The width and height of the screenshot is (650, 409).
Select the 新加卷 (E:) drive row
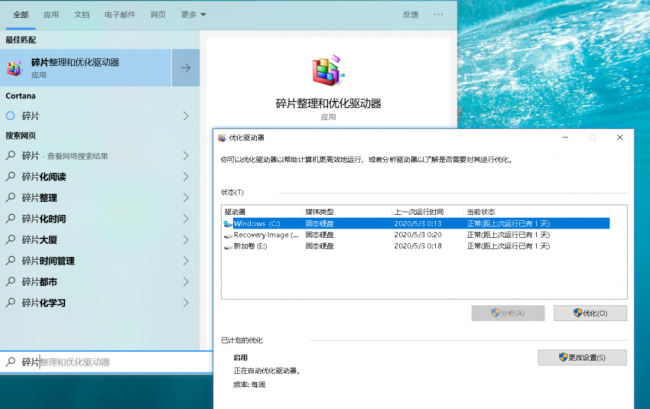[x=417, y=246]
